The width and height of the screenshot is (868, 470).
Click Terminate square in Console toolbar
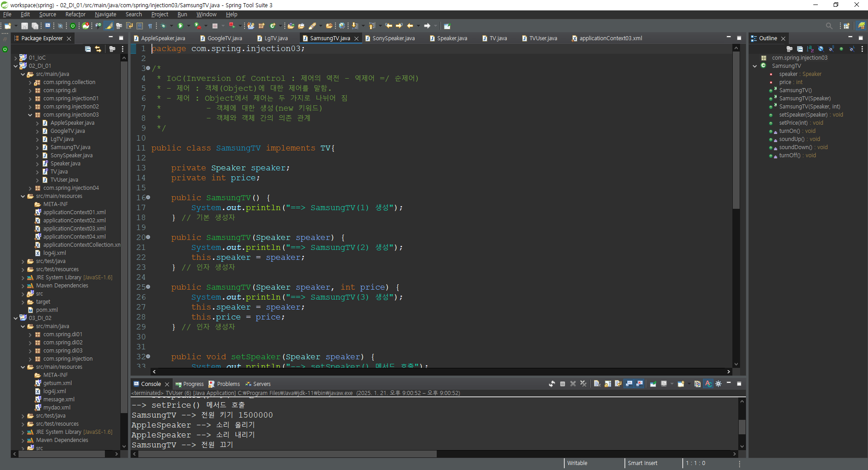[x=562, y=384]
